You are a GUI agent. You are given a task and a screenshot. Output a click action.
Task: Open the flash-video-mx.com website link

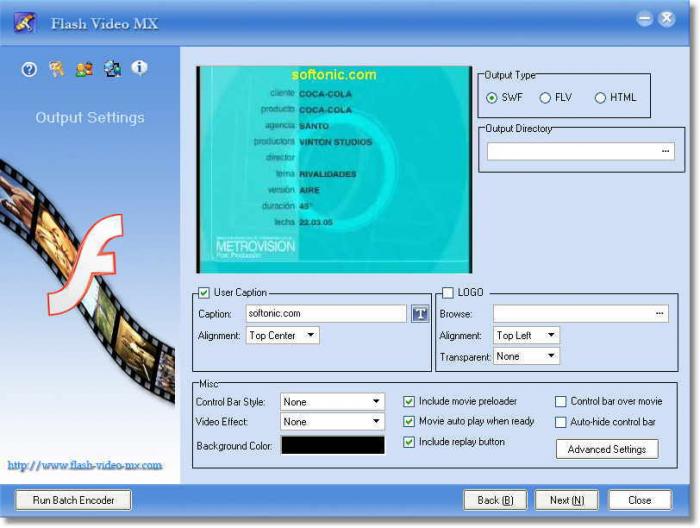(x=85, y=466)
